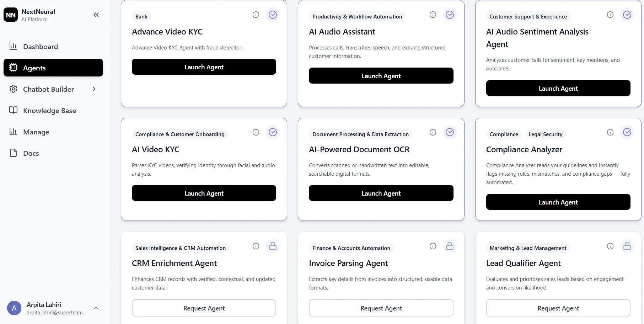644x324 pixels.
Task: Click the Agents gear icon in sidebar
Action: pyautogui.click(x=13, y=68)
